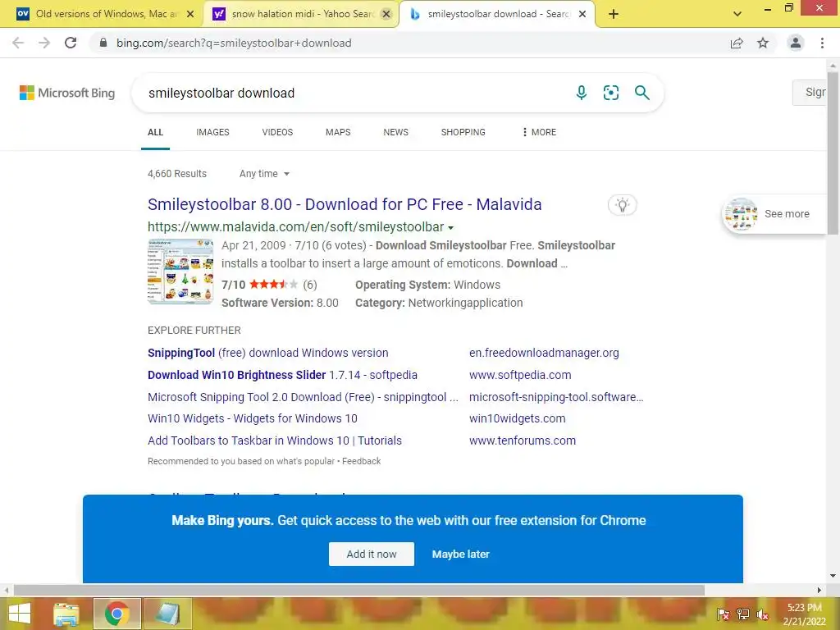
Task: Select the NEWS search tab
Action: pos(396,132)
